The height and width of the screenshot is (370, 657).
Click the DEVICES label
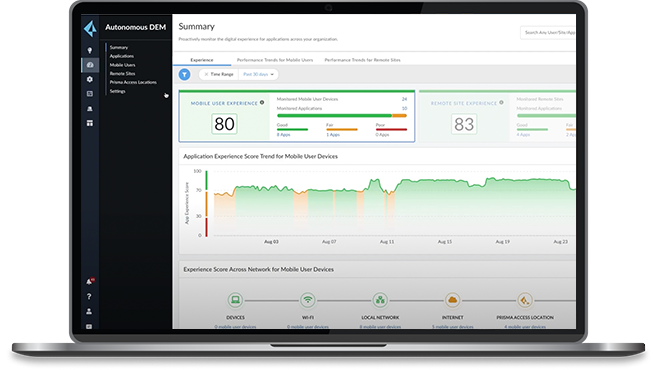pos(235,318)
